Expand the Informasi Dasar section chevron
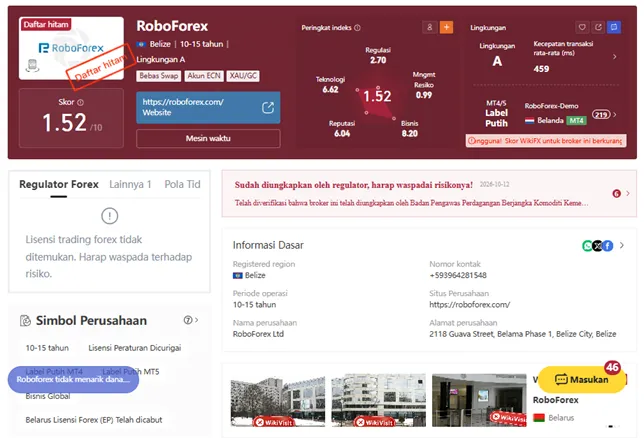This screenshot has height=438, width=644. point(621,245)
